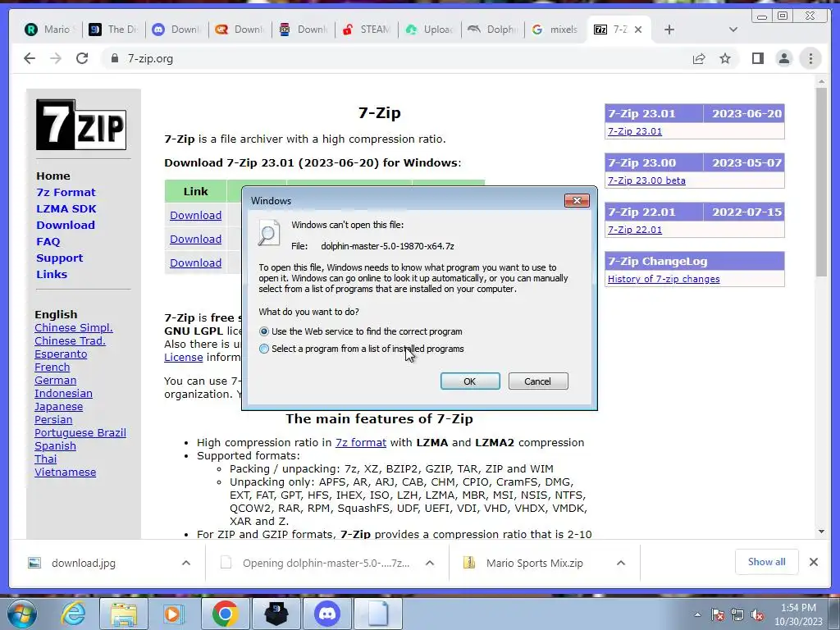Switch to the Upload tab
This screenshot has height=630, width=840.
(x=430, y=30)
